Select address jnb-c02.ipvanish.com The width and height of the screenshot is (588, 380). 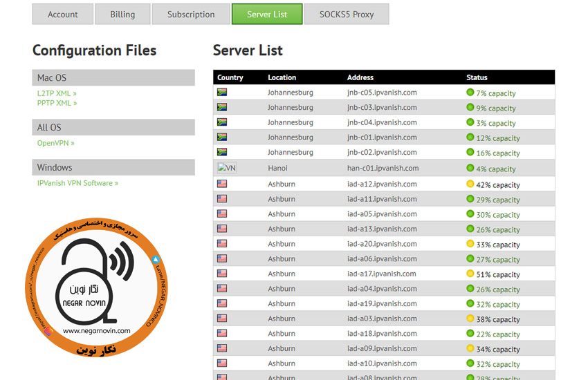click(382, 153)
